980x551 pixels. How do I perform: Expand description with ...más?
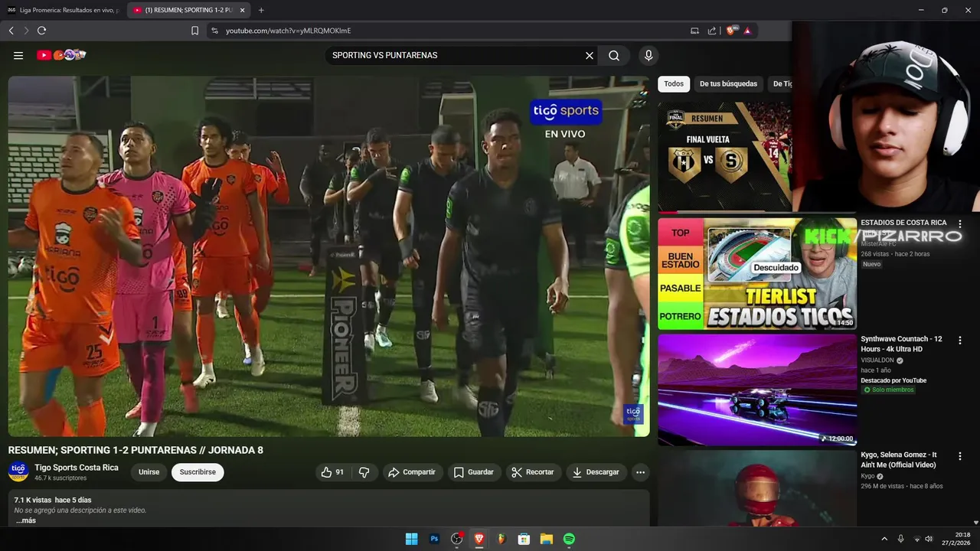(25, 520)
